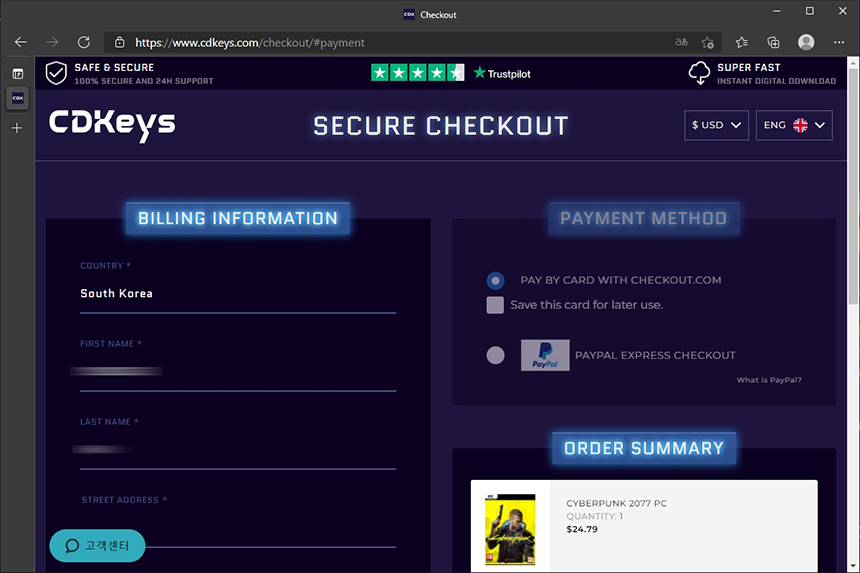Check Save this card for later use
Image resolution: width=860 pixels, height=573 pixels.
[495, 305]
